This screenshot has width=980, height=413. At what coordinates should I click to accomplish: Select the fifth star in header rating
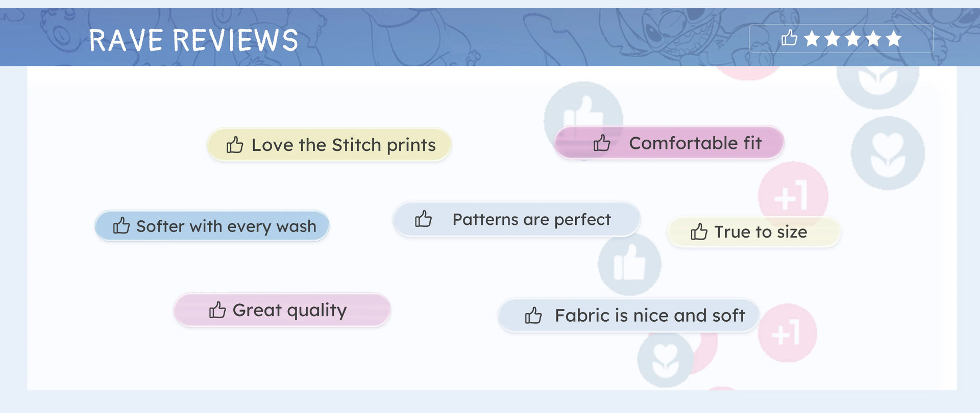(894, 39)
